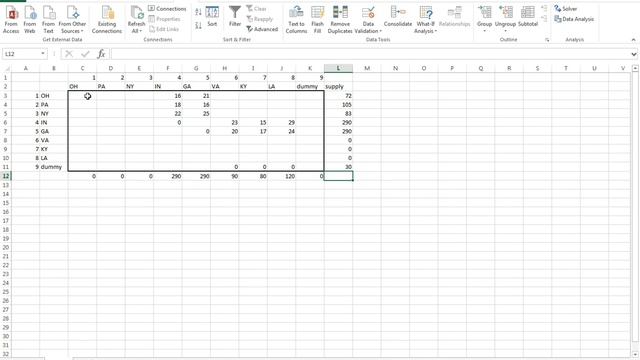Select the row 20 header
The width and height of the screenshot is (640, 360).
click(6, 247)
